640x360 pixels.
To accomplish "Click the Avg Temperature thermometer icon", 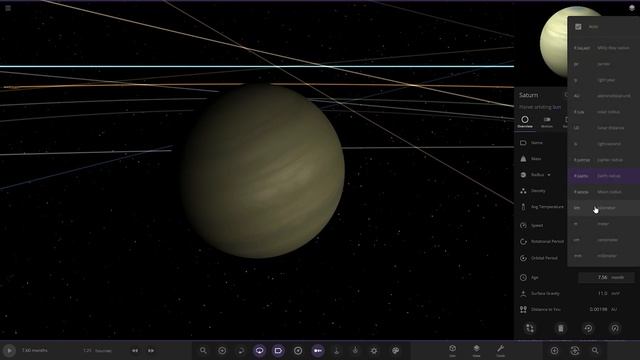I will (x=523, y=207).
